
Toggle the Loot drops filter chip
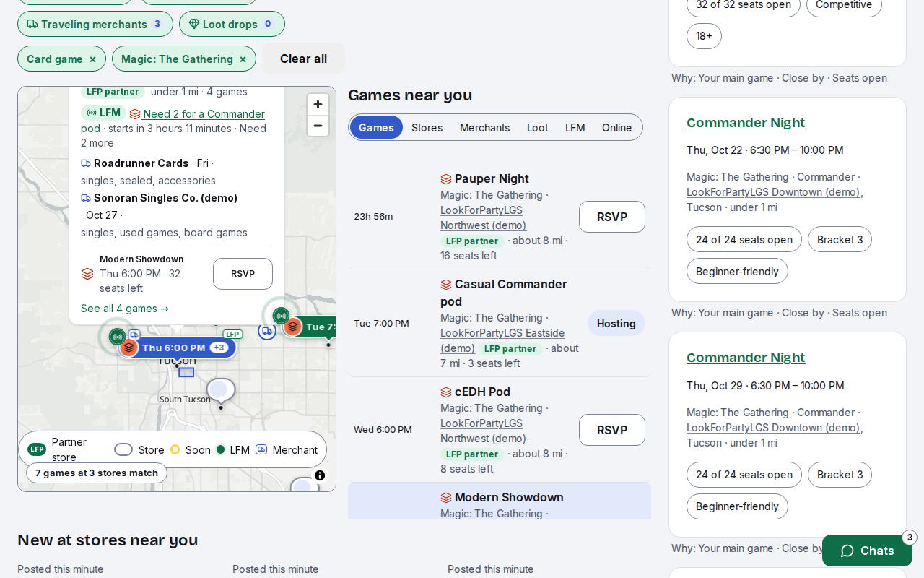pos(232,24)
